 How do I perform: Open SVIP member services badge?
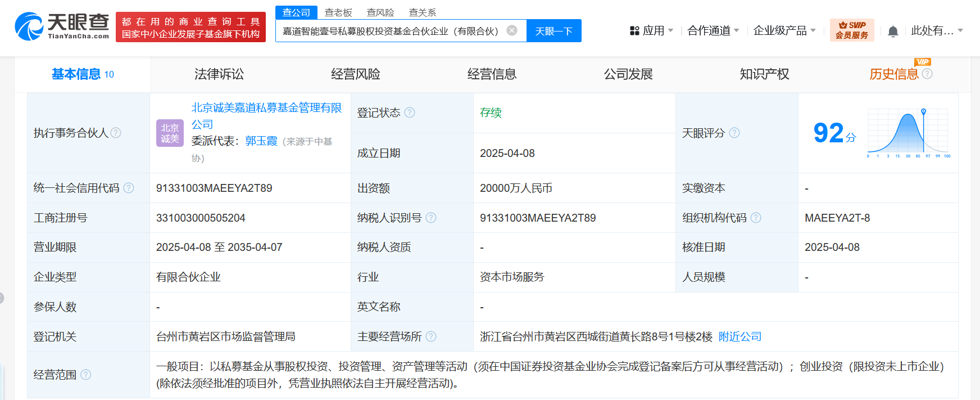(851, 30)
